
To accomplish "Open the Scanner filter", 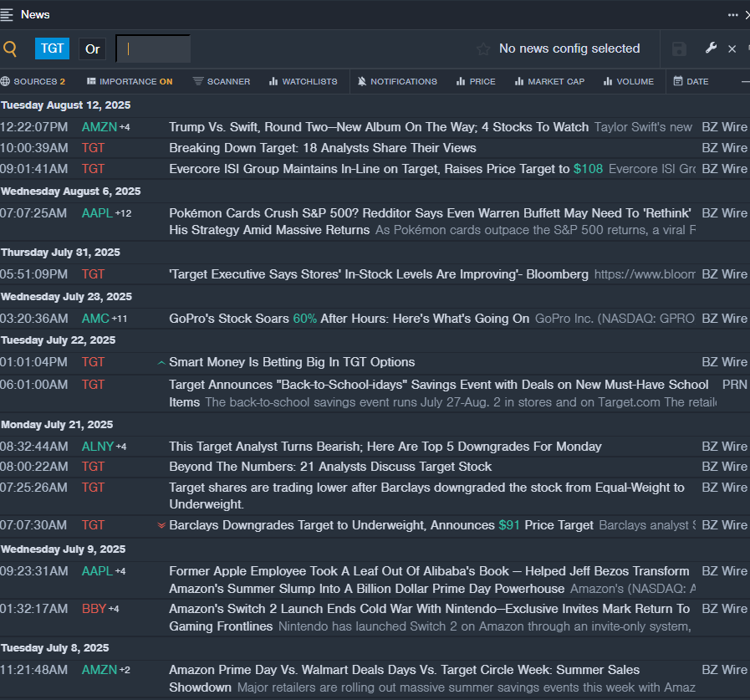I will (222, 81).
